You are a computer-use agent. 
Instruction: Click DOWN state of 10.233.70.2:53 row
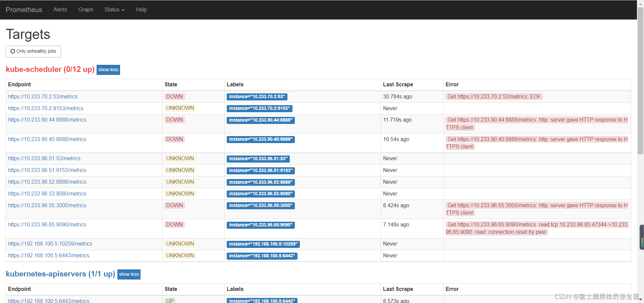click(x=174, y=97)
